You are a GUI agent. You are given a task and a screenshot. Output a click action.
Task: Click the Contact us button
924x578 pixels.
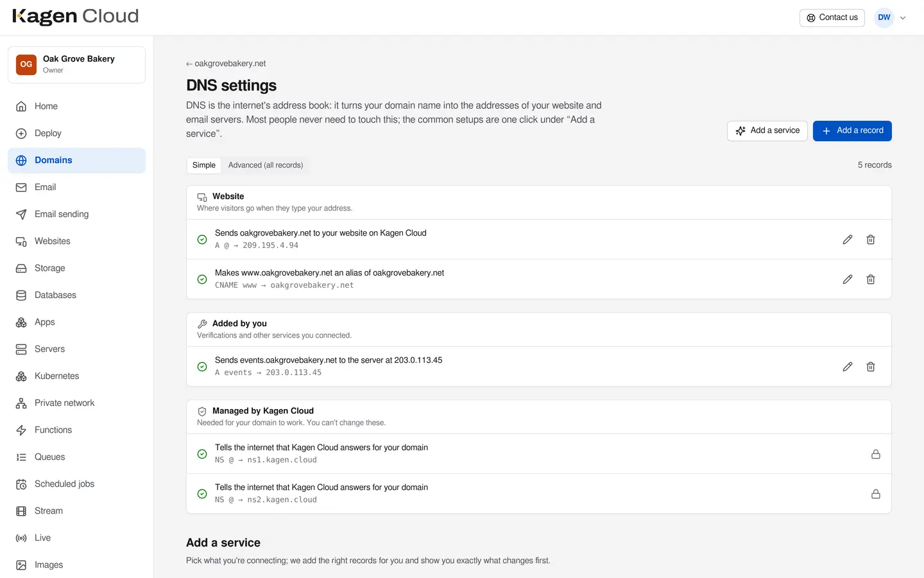click(x=832, y=17)
